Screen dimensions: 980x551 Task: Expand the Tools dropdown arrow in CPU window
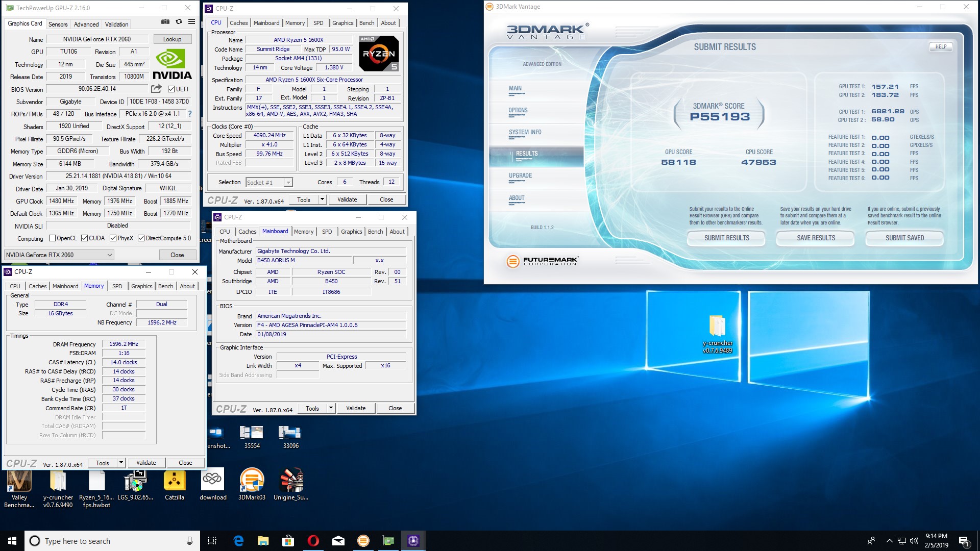click(x=322, y=199)
